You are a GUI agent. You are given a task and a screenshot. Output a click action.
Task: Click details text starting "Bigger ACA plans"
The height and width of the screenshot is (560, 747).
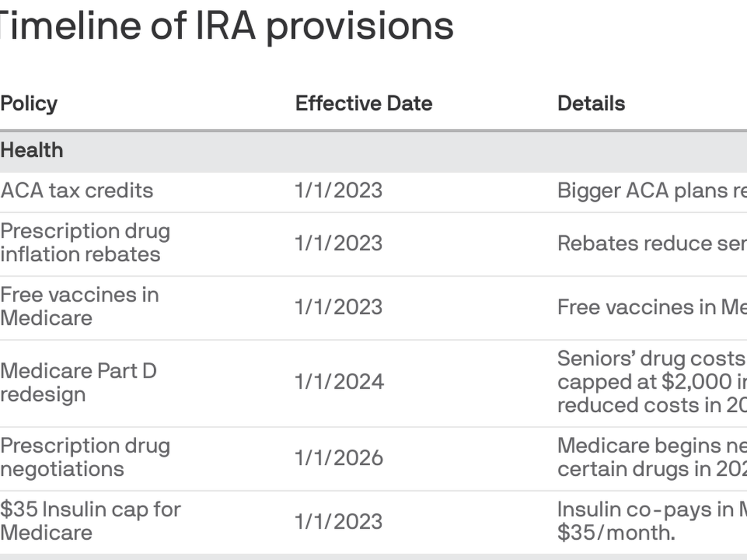pos(651,191)
